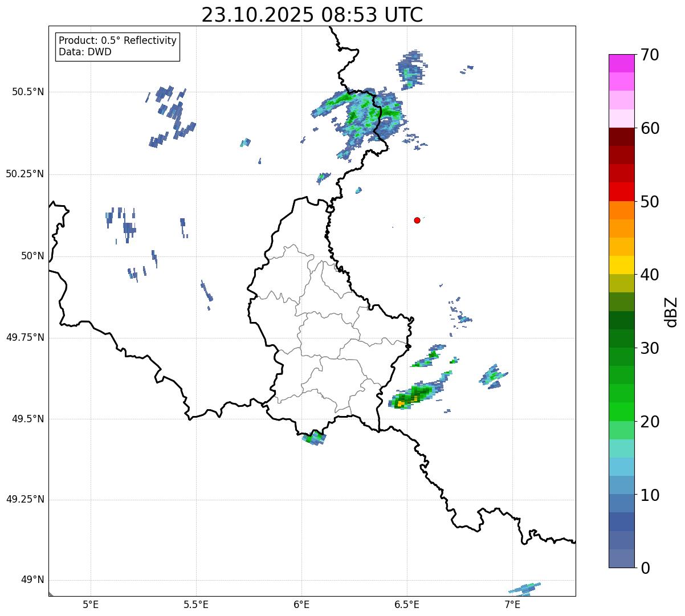Click the 5.5°E longitude label
The height and width of the screenshot is (616, 685).
(x=196, y=604)
